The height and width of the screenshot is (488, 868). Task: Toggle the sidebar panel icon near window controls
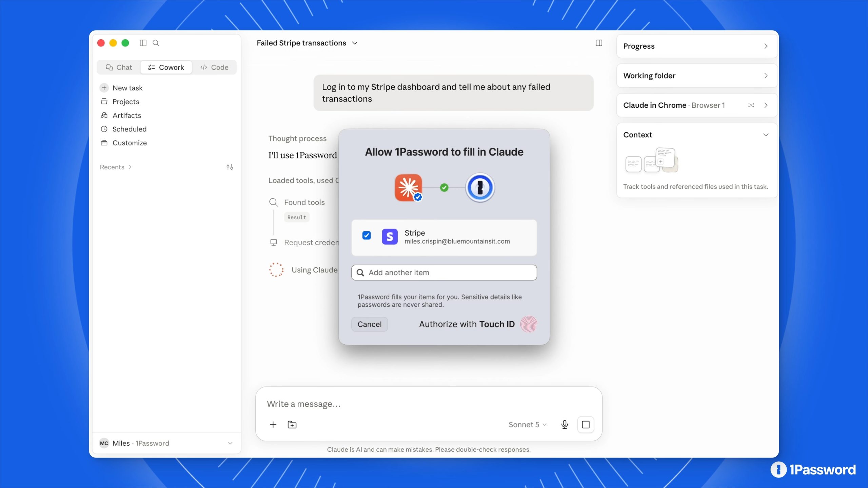coord(143,43)
